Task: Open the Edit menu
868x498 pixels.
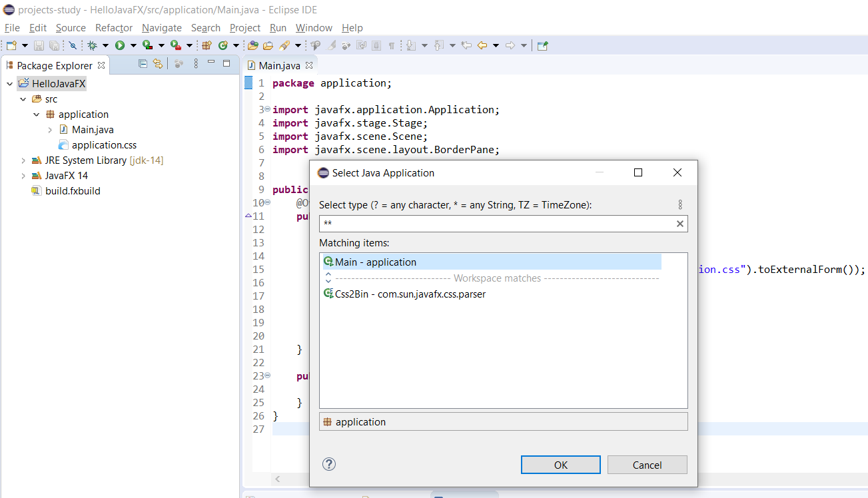Action: pyautogui.click(x=38, y=27)
